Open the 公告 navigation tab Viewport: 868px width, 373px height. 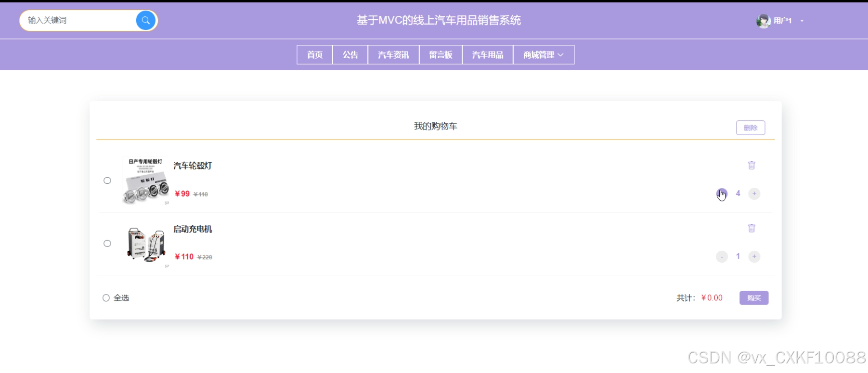pos(350,55)
